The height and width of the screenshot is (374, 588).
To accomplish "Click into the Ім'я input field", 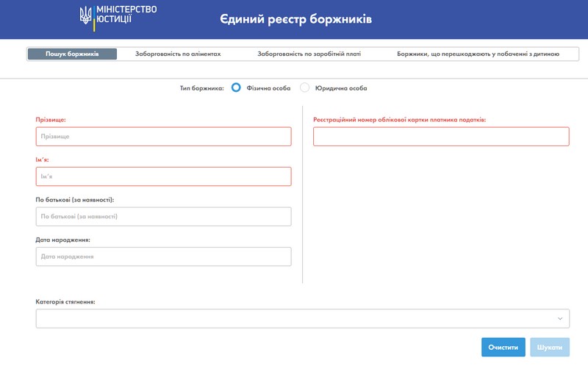I will 163,176.
